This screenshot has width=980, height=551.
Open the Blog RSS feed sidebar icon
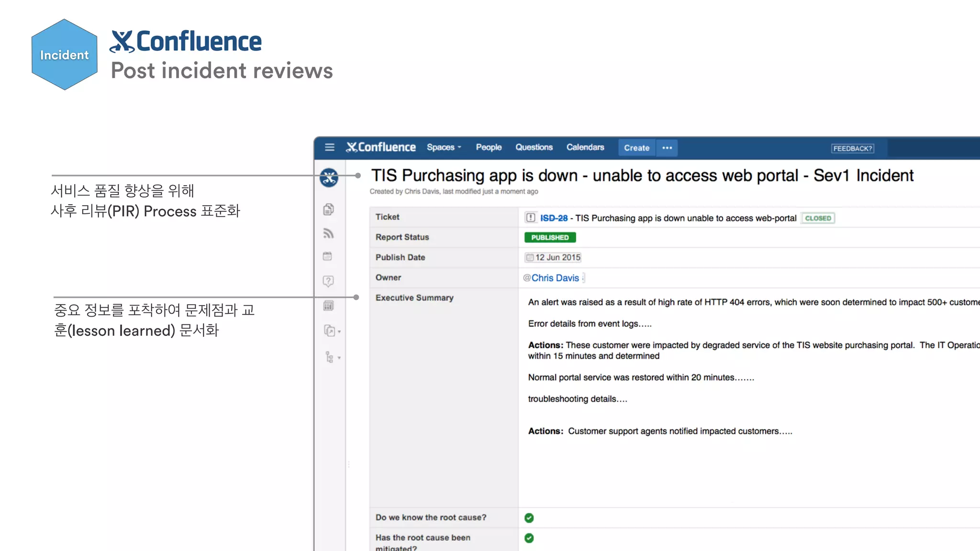[328, 233]
